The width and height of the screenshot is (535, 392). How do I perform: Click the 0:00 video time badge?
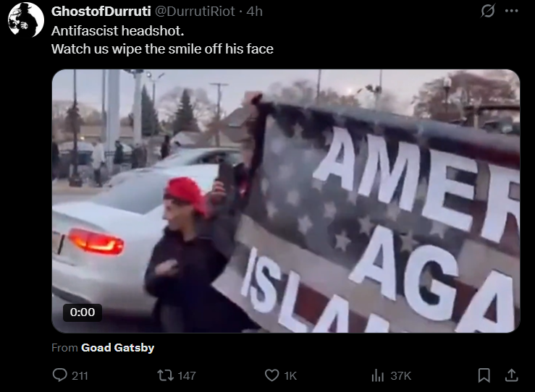(x=83, y=312)
